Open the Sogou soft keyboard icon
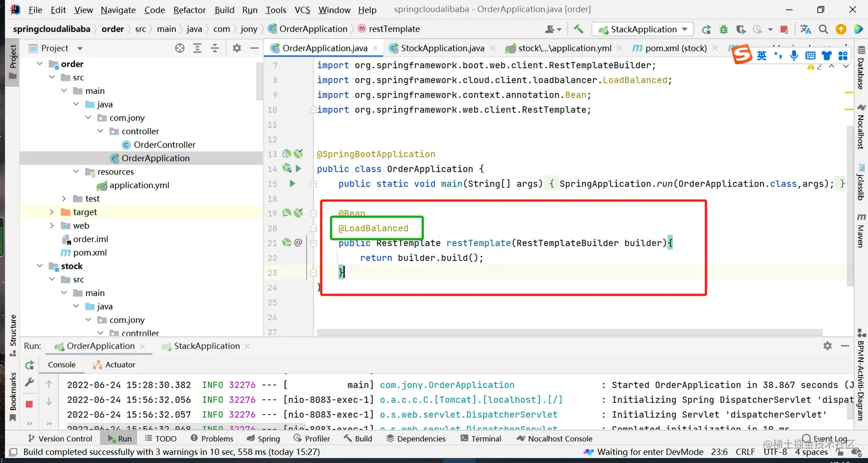The image size is (868, 463). [x=810, y=56]
